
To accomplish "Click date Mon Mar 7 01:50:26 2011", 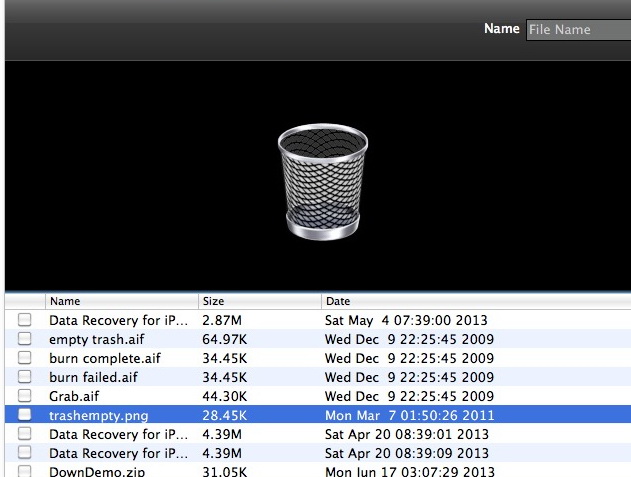I will [x=409, y=415].
